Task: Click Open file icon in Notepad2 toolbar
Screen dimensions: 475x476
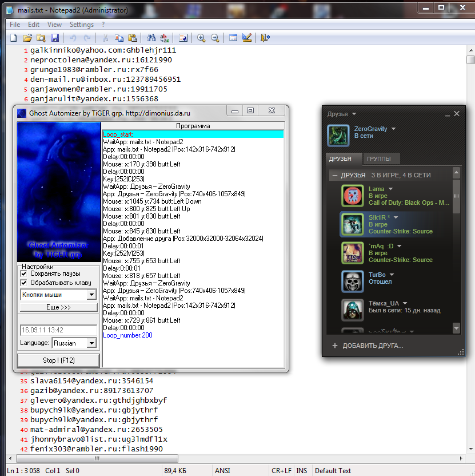Action: [27, 38]
